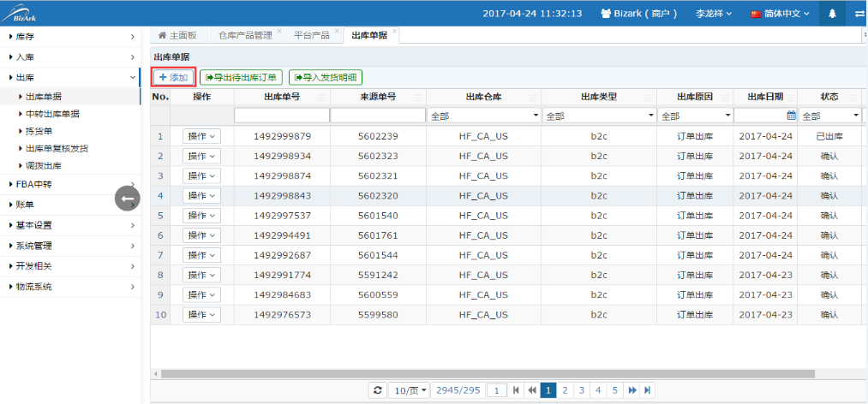The width and height of the screenshot is (868, 404).
Task: Collapse the 出库 sidebar menu
Action: [71, 77]
